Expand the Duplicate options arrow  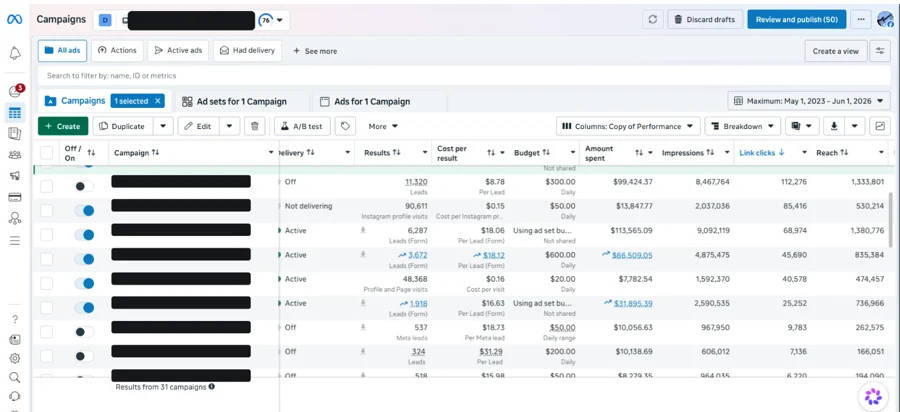[163, 126]
